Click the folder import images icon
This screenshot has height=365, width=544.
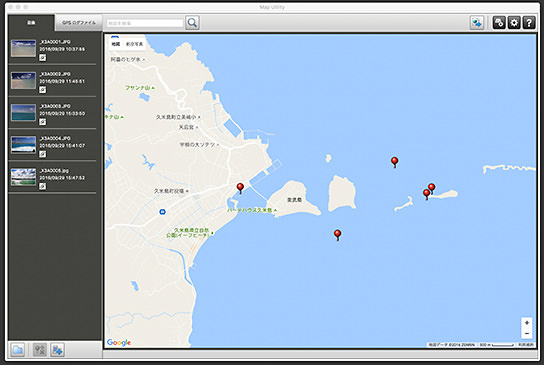17,350
